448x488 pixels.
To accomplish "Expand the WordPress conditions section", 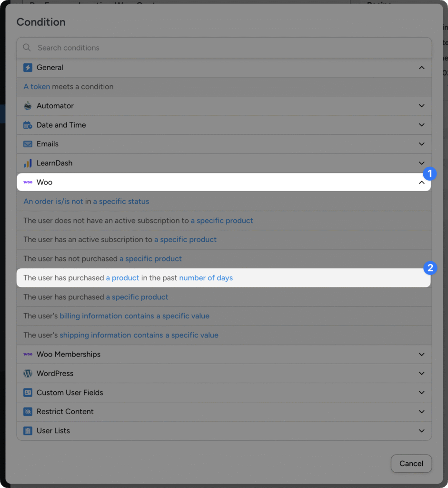I will (x=421, y=373).
